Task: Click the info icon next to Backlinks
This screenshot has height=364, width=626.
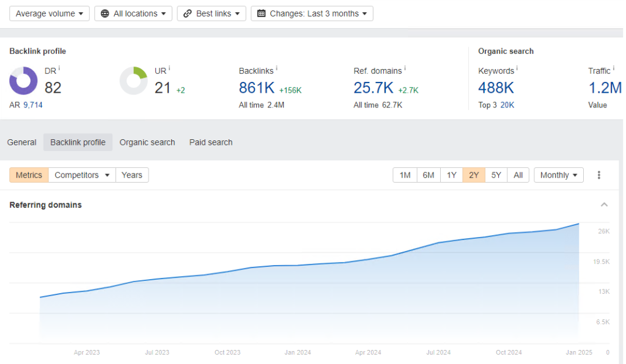Action: (277, 69)
